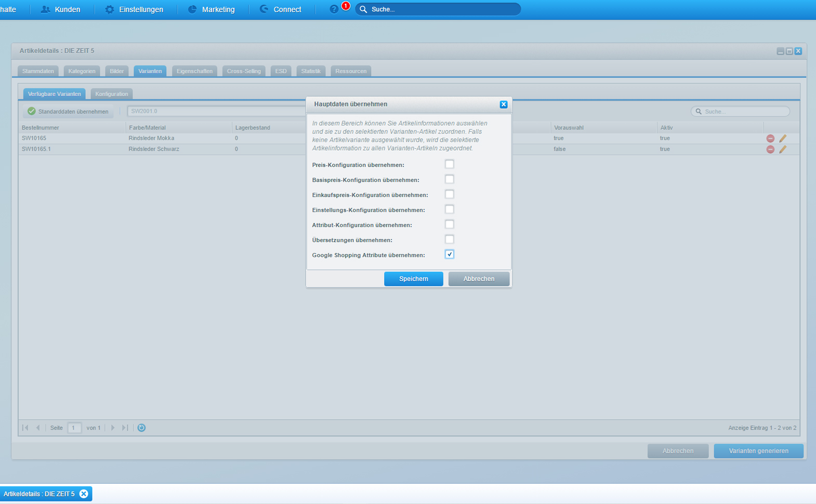This screenshot has height=504, width=816.
Task: Delete the SW10165 variant row
Action: (770, 138)
